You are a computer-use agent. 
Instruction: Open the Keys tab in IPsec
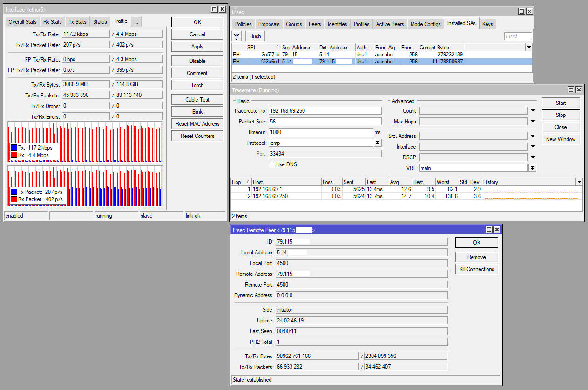[487, 24]
